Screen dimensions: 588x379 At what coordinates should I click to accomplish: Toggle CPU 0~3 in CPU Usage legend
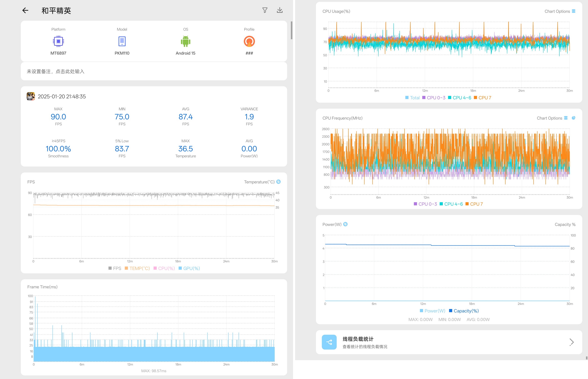(434, 98)
